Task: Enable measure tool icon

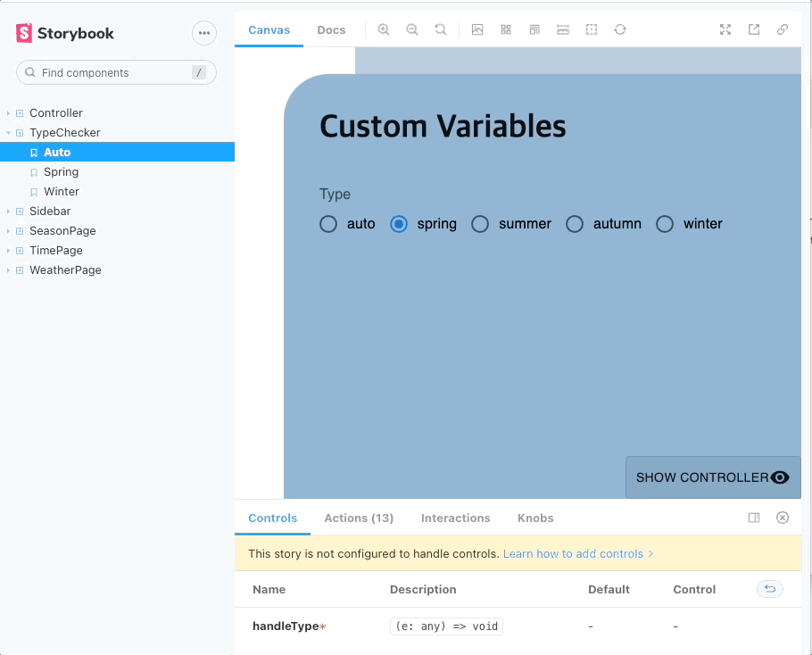Action: [563, 29]
